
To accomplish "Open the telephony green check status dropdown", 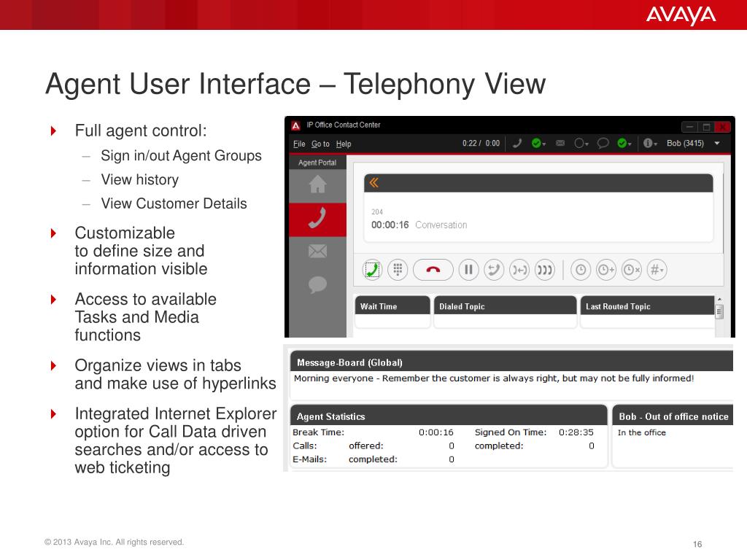I will [538, 143].
